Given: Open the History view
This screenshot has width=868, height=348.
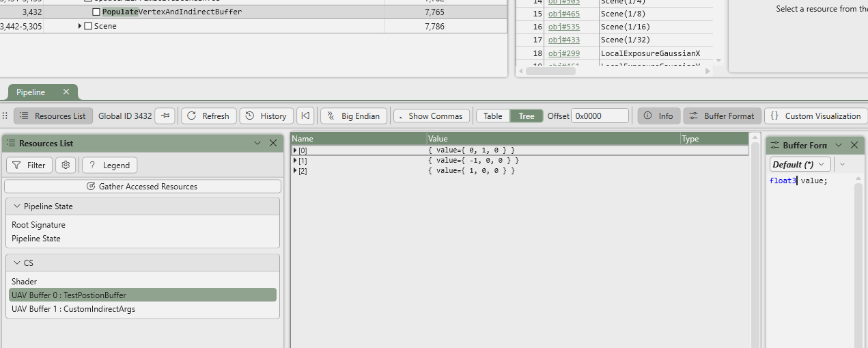Looking at the screenshot, I should [266, 116].
